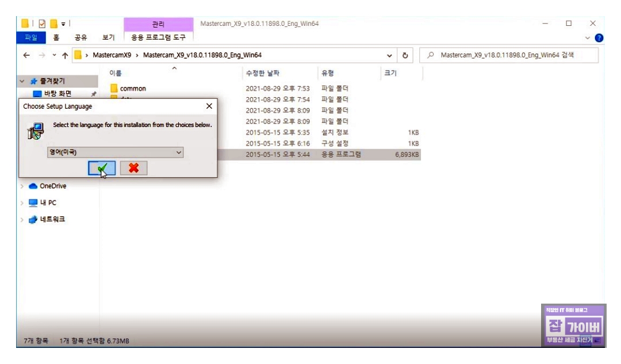Confirm language with green checkmark button
The height and width of the screenshot is (364, 621).
102,168
